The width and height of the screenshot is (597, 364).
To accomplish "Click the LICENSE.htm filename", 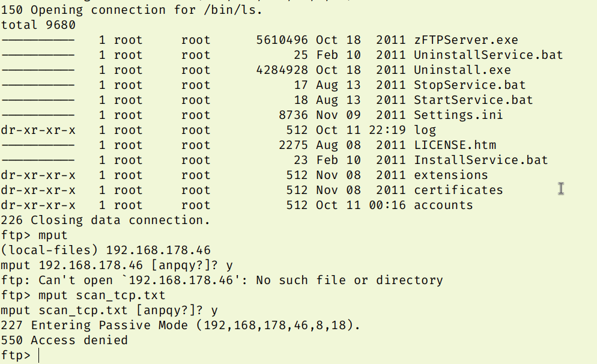I will [x=455, y=145].
